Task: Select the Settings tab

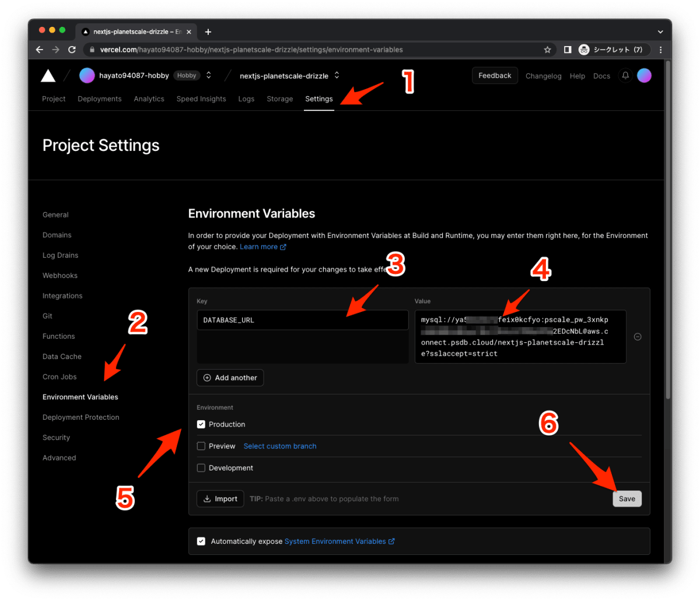Action: 319,99
